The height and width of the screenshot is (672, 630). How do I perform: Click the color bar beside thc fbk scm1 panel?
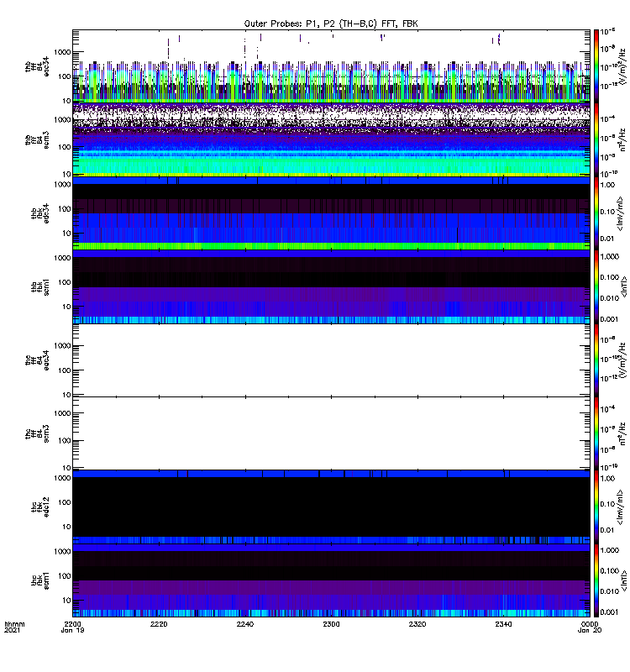click(596, 580)
